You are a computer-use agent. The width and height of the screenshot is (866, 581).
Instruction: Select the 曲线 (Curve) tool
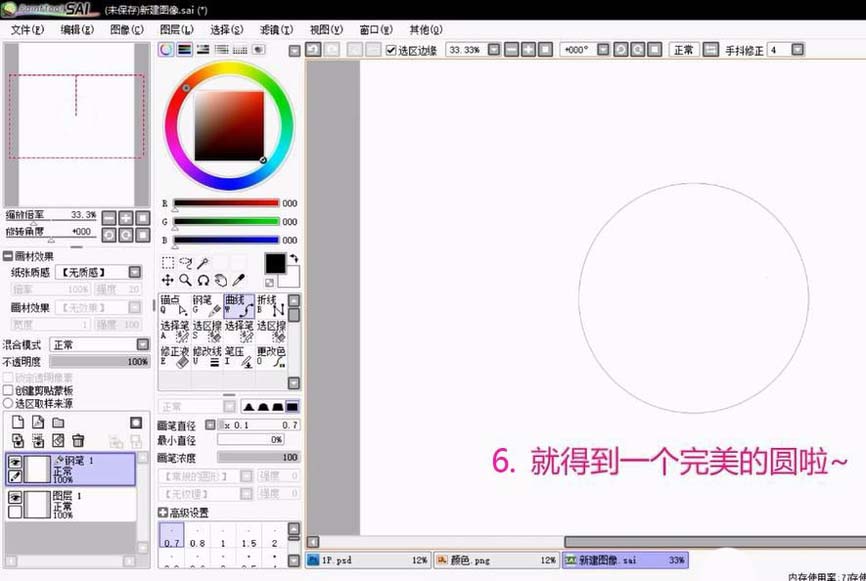(239, 305)
